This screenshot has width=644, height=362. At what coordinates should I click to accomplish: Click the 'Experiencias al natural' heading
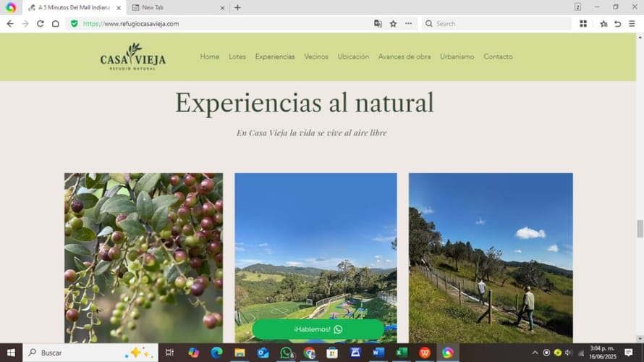305,102
